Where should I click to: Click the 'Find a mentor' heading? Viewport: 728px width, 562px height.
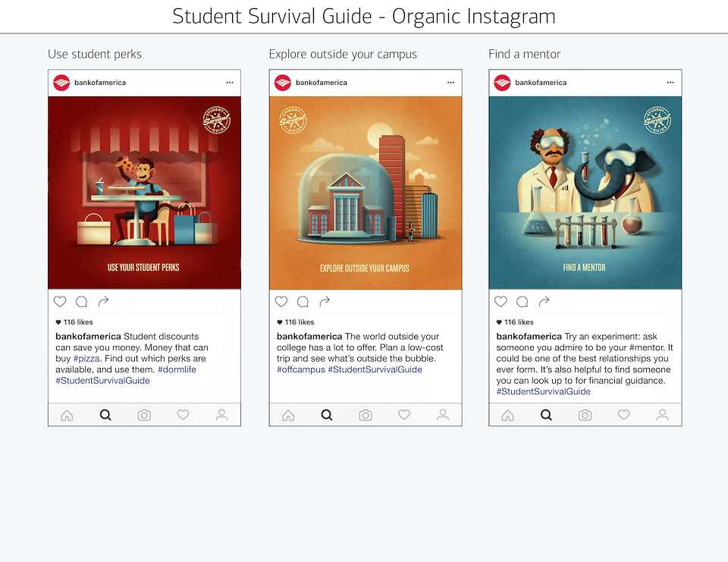[524, 55]
